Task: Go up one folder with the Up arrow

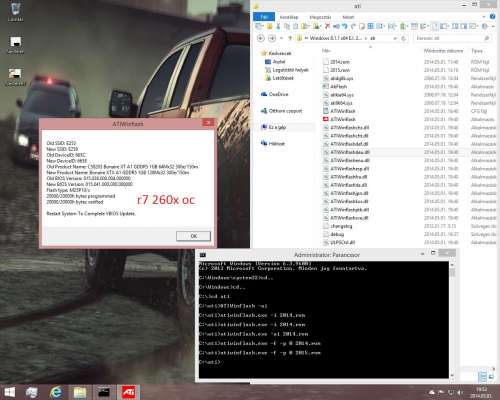Action: pyautogui.click(x=290, y=38)
